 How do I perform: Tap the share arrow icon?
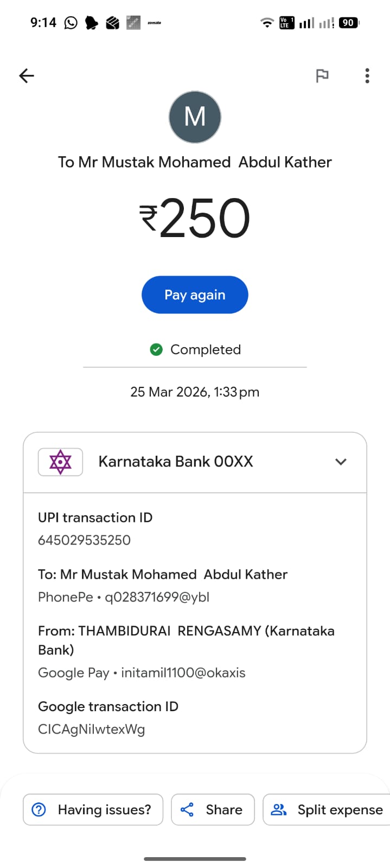187,809
